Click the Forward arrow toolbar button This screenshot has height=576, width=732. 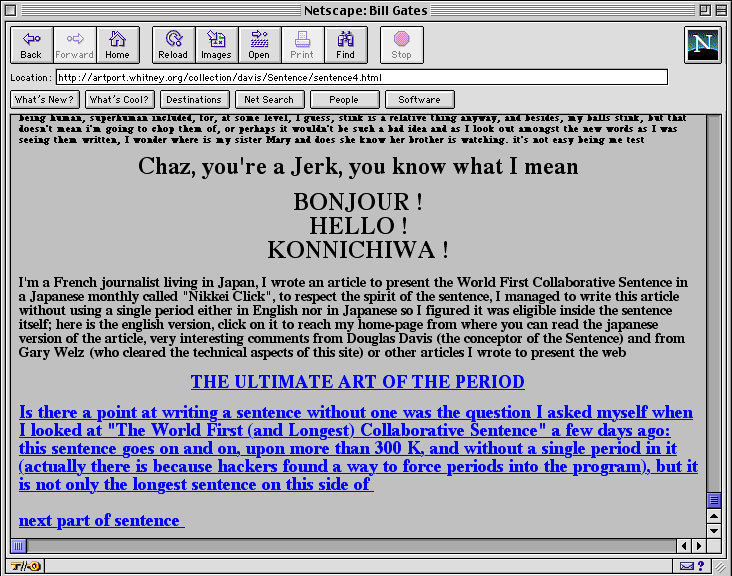tap(75, 45)
